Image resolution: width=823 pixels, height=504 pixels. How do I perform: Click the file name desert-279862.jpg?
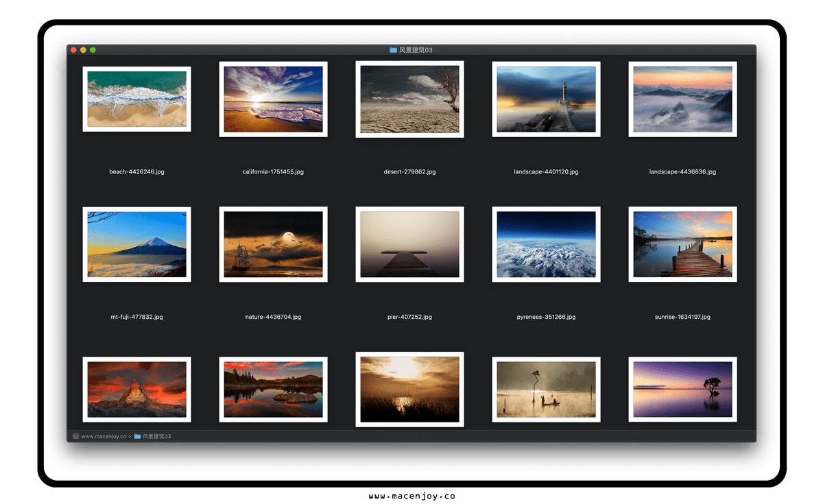pos(409,171)
